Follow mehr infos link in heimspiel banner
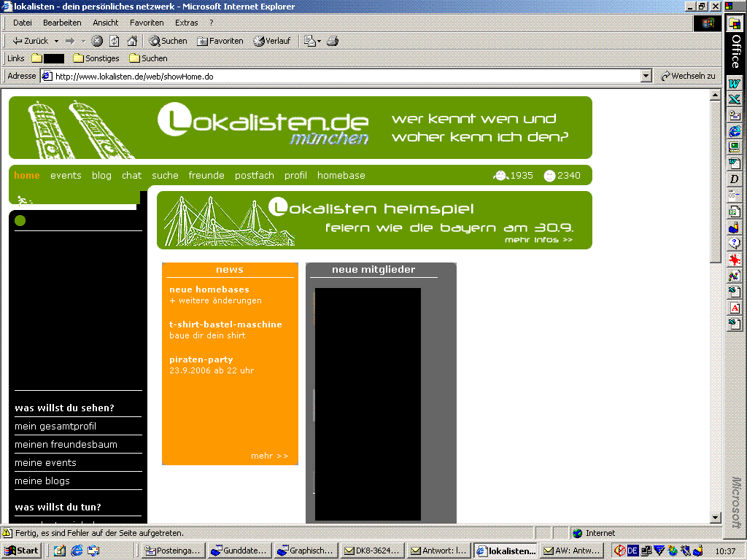 (x=538, y=239)
